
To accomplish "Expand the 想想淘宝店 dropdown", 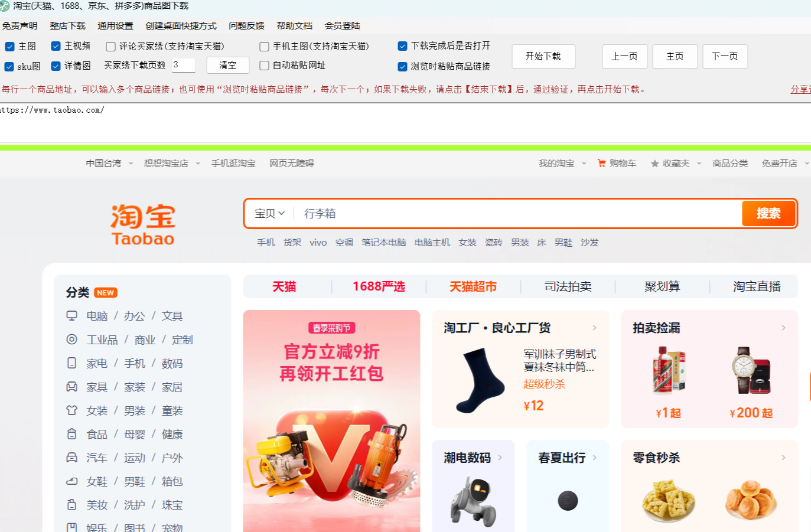I will (172, 164).
